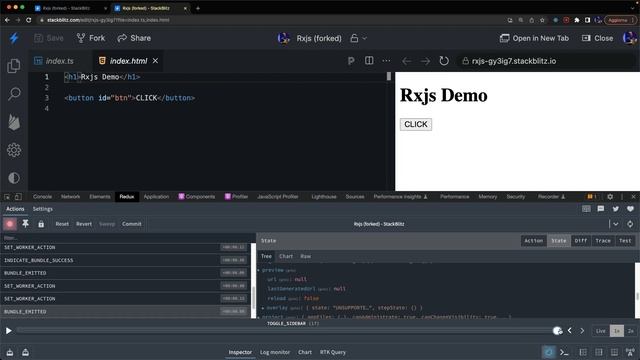Screen dimensions: 640x360
Task: Click the Save button
Action: [x=49, y=38]
